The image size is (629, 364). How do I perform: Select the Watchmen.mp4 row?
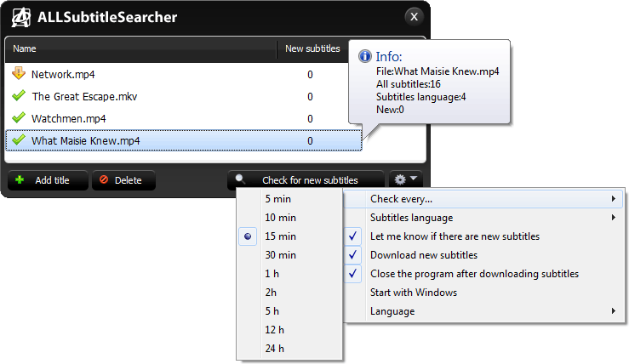pos(183,118)
